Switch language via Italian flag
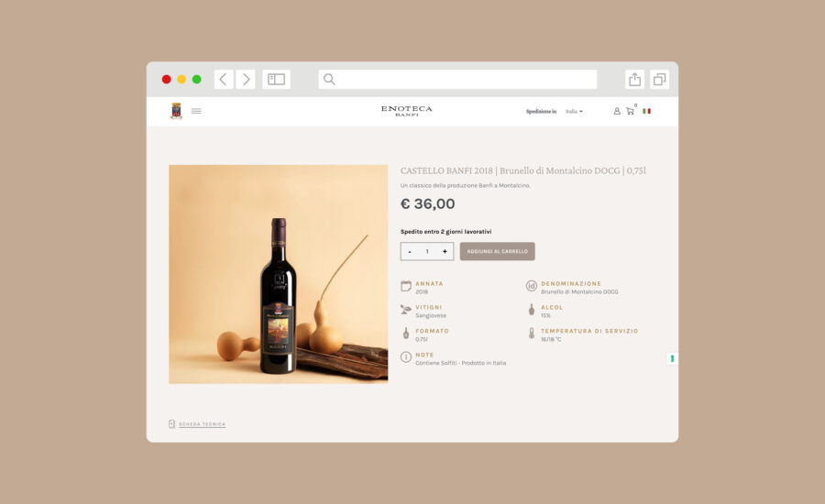 (x=646, y=111)
